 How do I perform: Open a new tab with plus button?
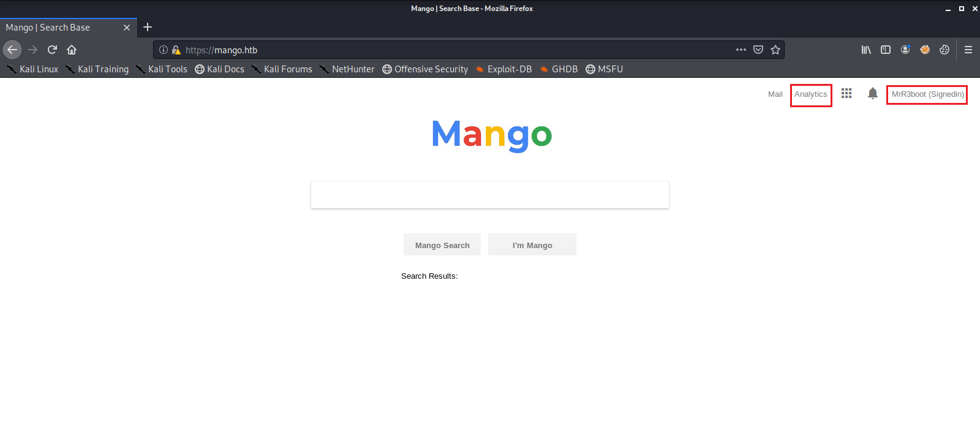(x=148, y=27)
